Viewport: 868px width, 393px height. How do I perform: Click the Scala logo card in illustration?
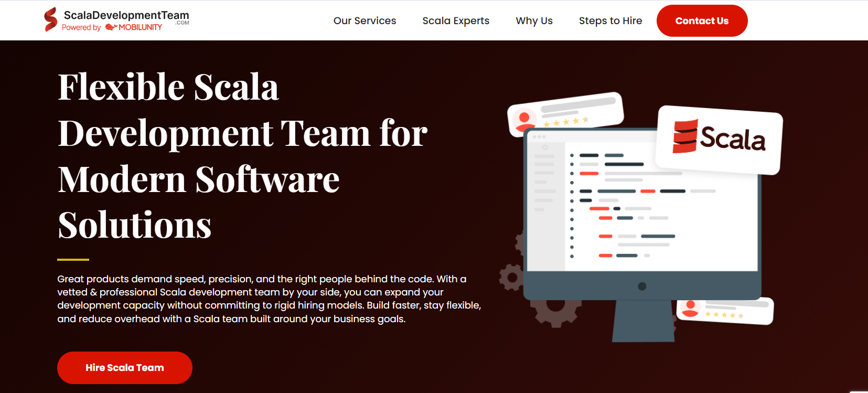pyautogui.click(x=719, y=140)
